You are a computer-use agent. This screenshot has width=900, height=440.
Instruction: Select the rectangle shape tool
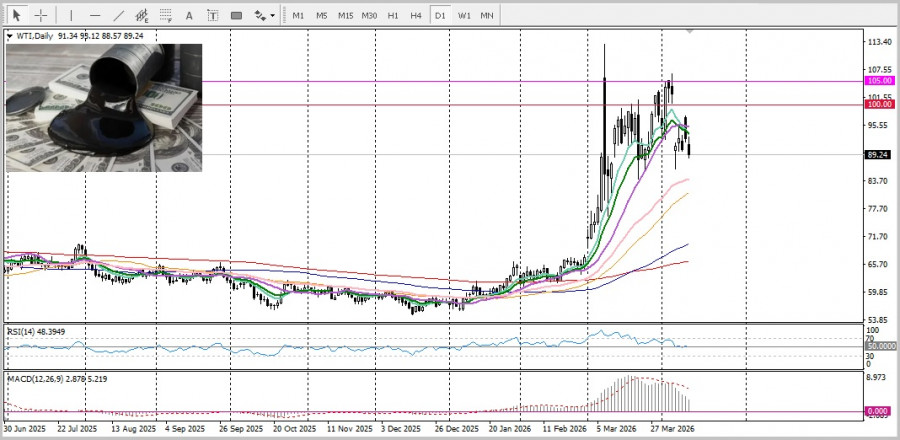pyautogui.click(x=236, y=15)
